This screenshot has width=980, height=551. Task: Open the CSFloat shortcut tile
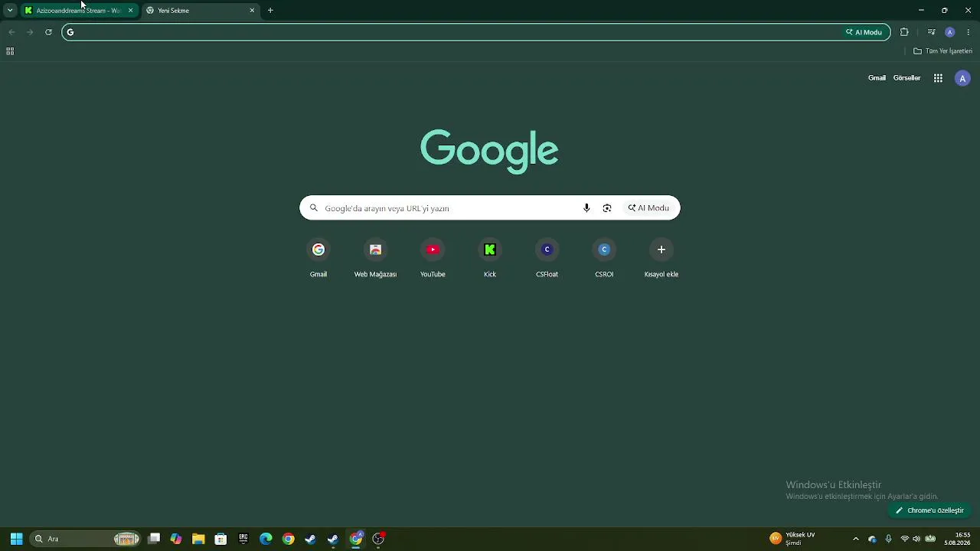[547, 259]
